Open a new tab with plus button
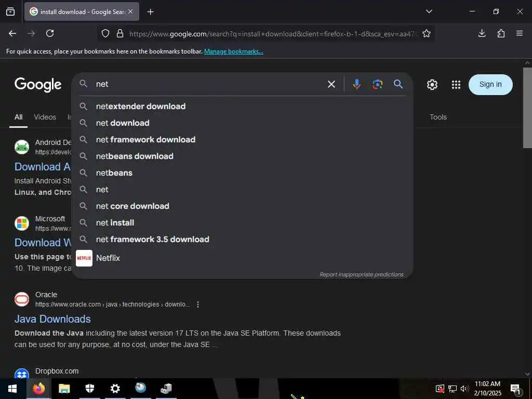 coord(150,12)
